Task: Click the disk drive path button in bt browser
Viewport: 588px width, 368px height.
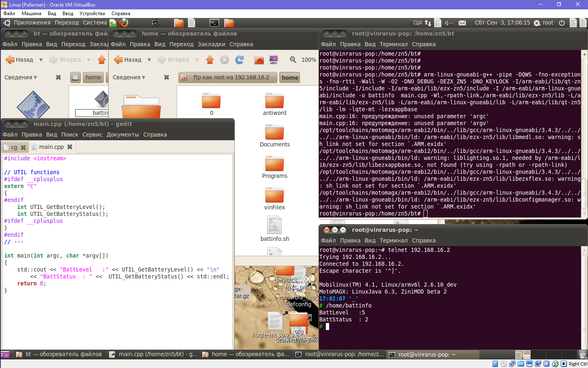Action: pyautogui.click(x=75, y=77)
